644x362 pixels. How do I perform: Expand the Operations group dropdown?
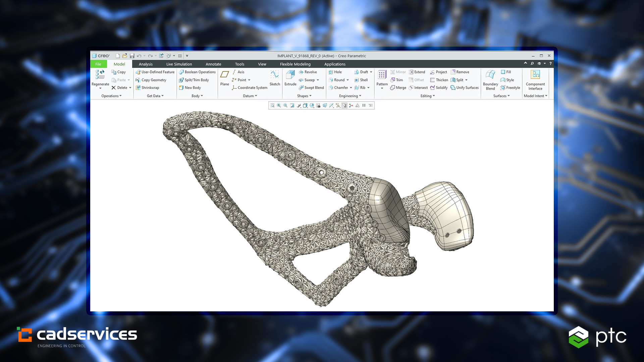pyautogui.click(x=111, y=96)
